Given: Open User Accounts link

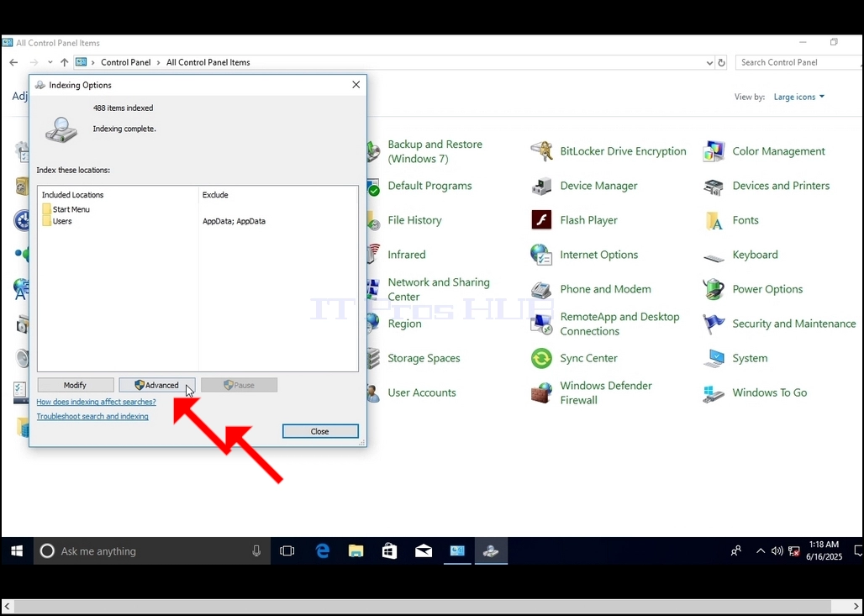Looking at the screenshot, I should 422,392.
